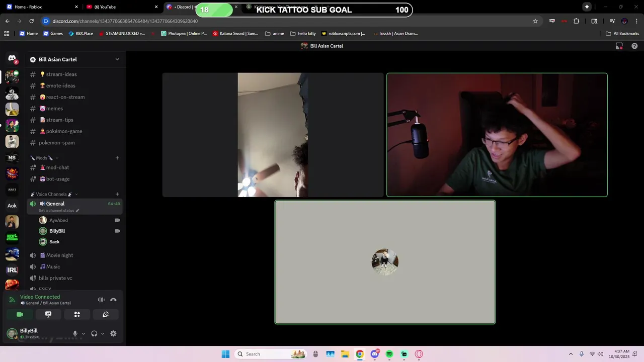Start an activity from voice panel

tap(77, 314)
